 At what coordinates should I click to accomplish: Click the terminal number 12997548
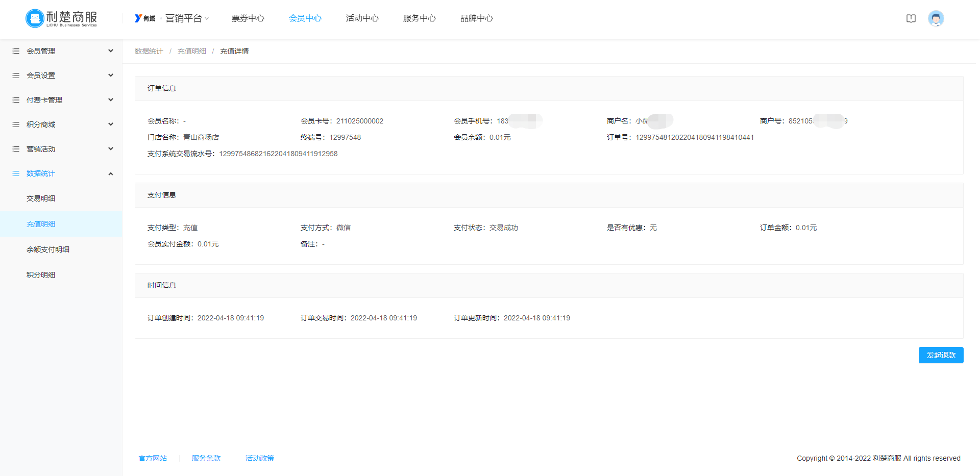tap(345, 137)
